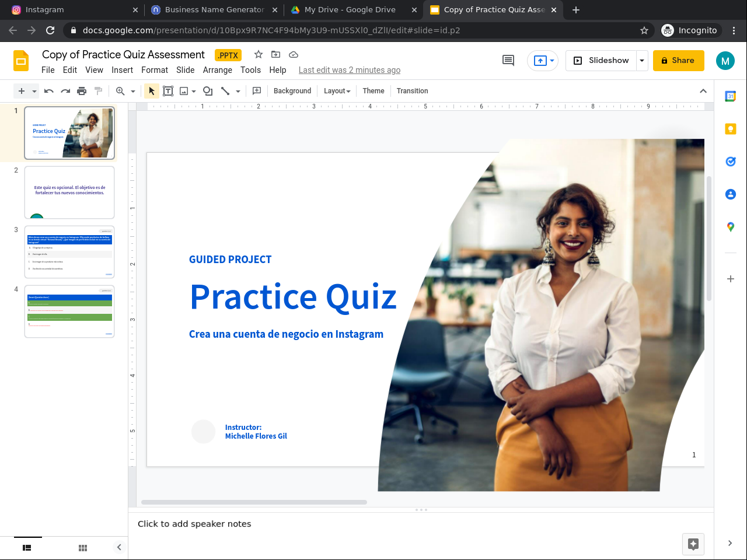
Task: Open the zoom level dropdown arrow
Action: [133, 91]
